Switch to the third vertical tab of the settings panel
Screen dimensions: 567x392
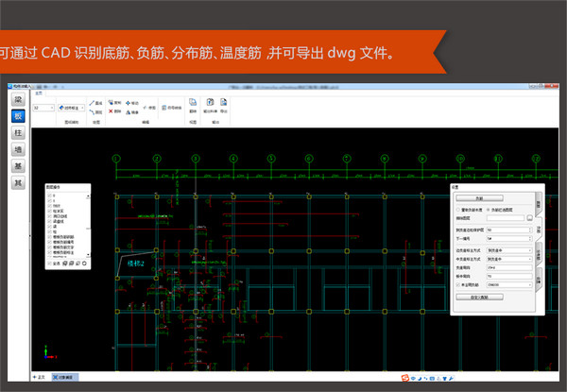point(539,254)
